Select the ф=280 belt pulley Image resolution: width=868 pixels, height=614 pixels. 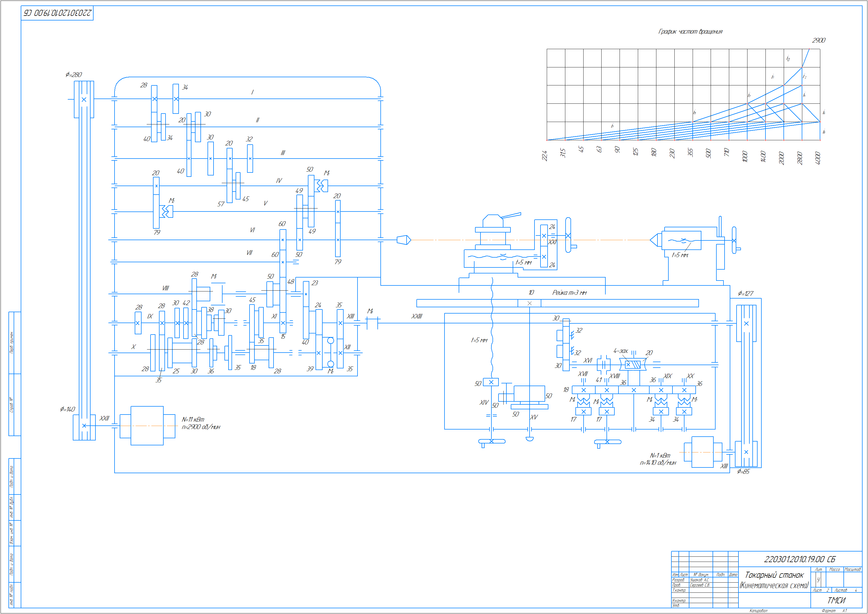[84, 99]
